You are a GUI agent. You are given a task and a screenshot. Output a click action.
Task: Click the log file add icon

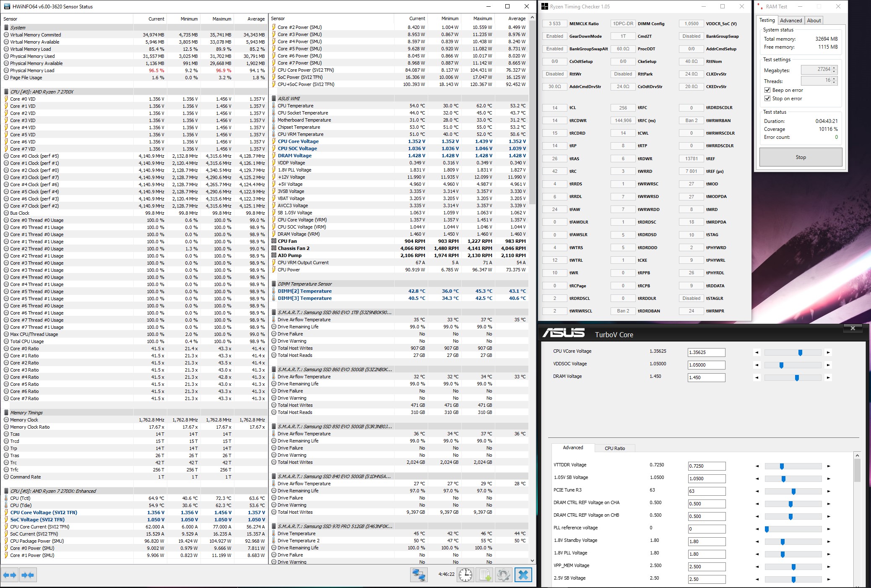pyautogui.click(x=485, y=575)
